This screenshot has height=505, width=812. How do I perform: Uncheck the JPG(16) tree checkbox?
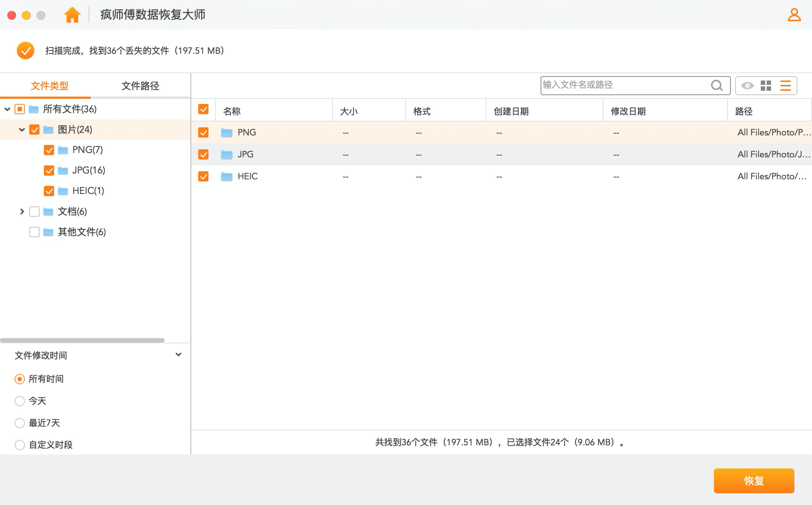49,171
